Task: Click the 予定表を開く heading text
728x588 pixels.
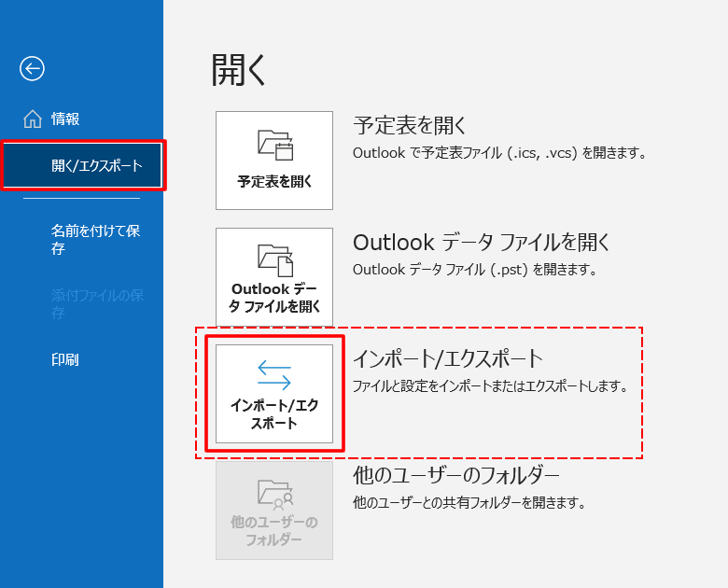Action: coord(410,125)
